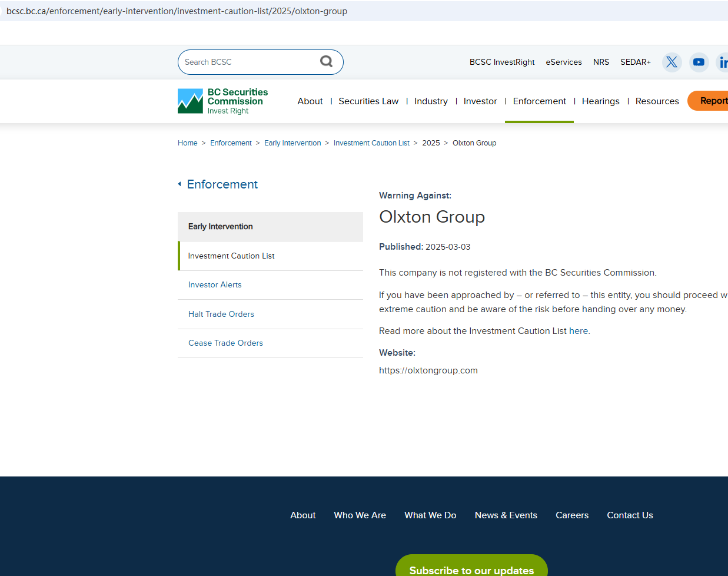Open the Enforcement menu

tap(539, 101)
